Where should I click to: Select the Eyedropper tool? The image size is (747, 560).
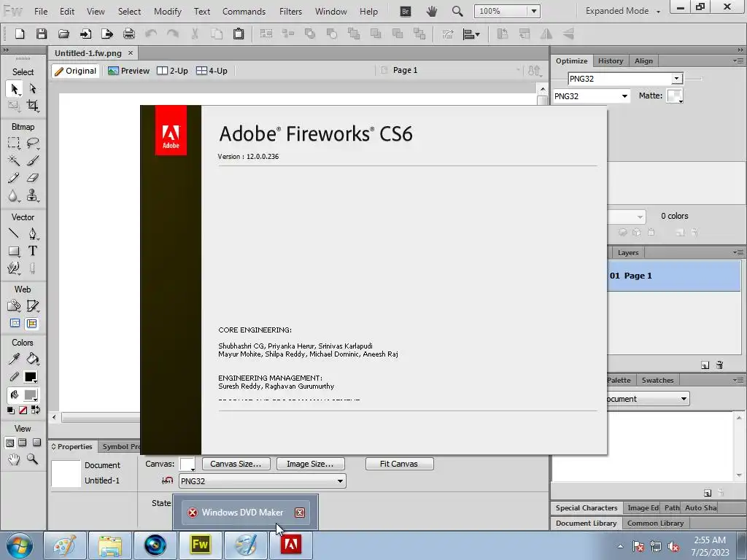(14, 359)
